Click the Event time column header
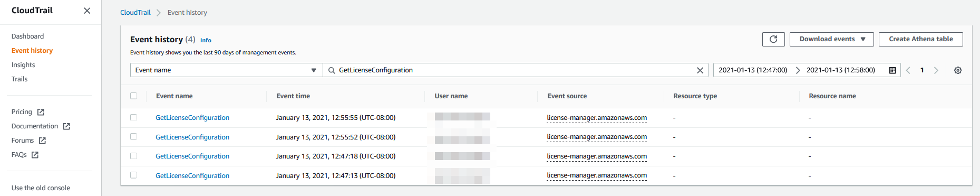 coord(293,96)
